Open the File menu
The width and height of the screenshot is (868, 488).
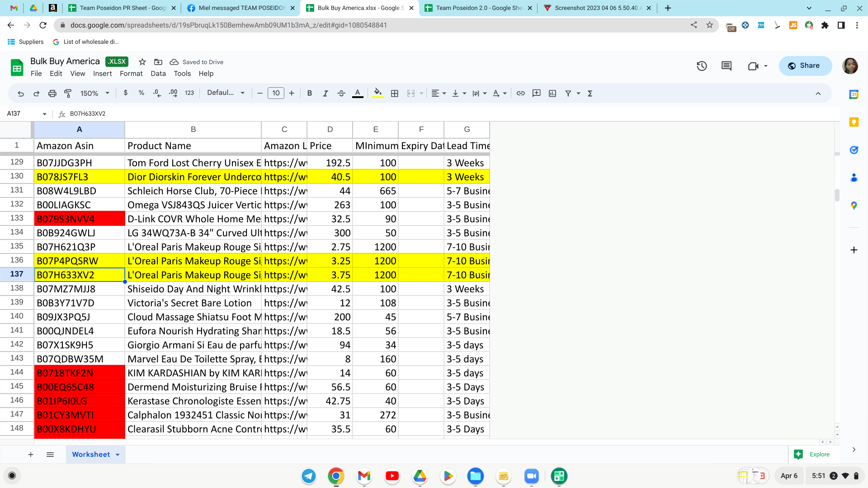pos(36,74)
